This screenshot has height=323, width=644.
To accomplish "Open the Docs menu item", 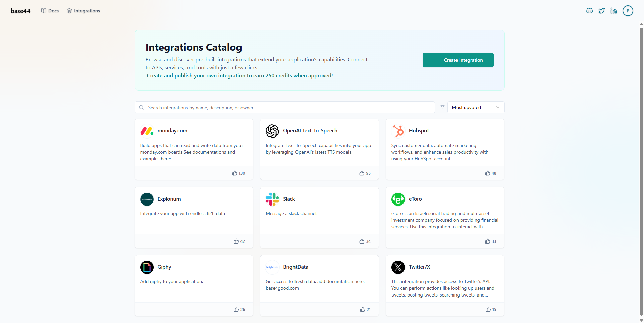I will coord(50,11).
